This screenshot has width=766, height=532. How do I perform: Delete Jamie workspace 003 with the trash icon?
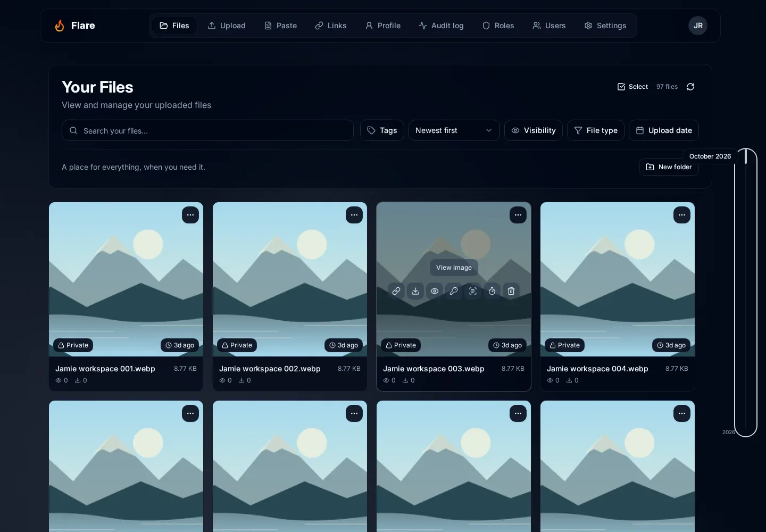[511, 291]
